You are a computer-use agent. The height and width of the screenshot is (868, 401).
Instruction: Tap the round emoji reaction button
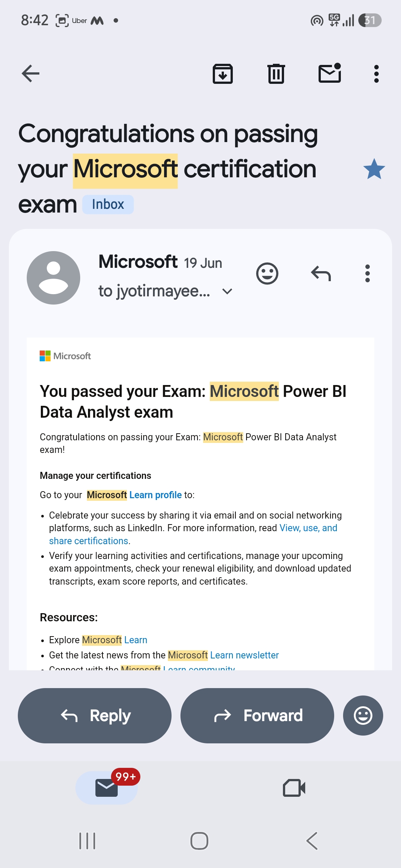363,716
